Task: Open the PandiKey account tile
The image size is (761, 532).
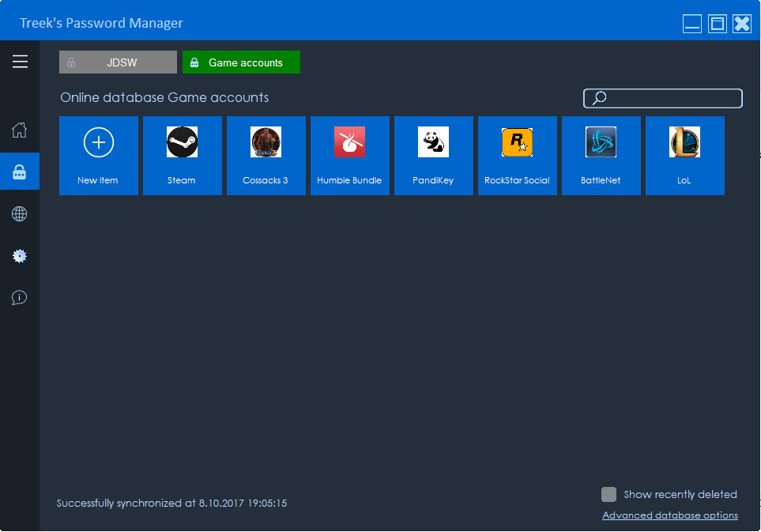Action: [433, 155]
